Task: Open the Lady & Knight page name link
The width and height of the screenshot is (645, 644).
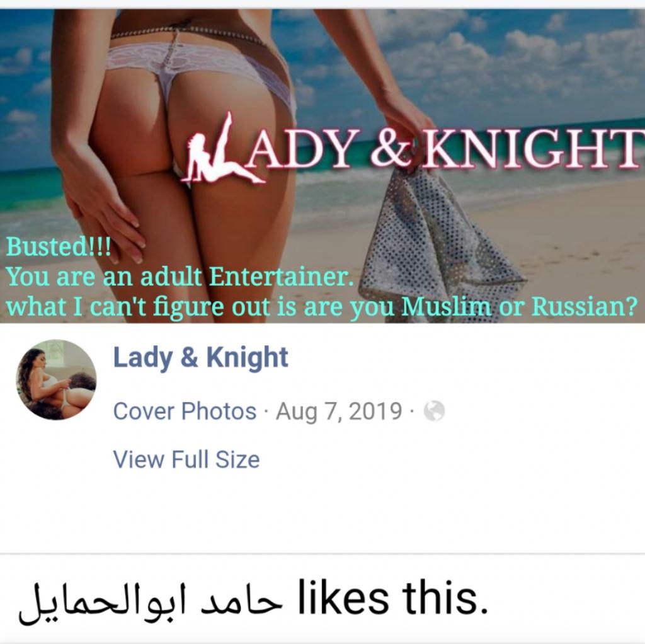Action: (x=200, y=357)
